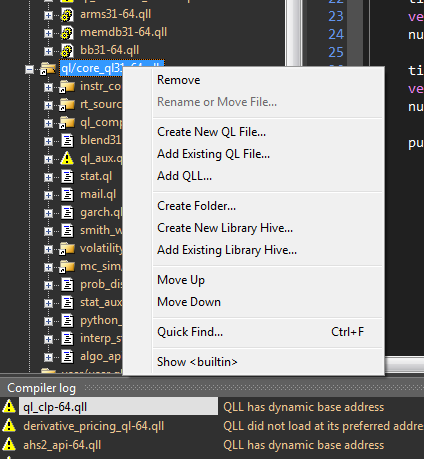Click the blend31 file document icon
Screen dimensions: 424x459
click(67, 141)
